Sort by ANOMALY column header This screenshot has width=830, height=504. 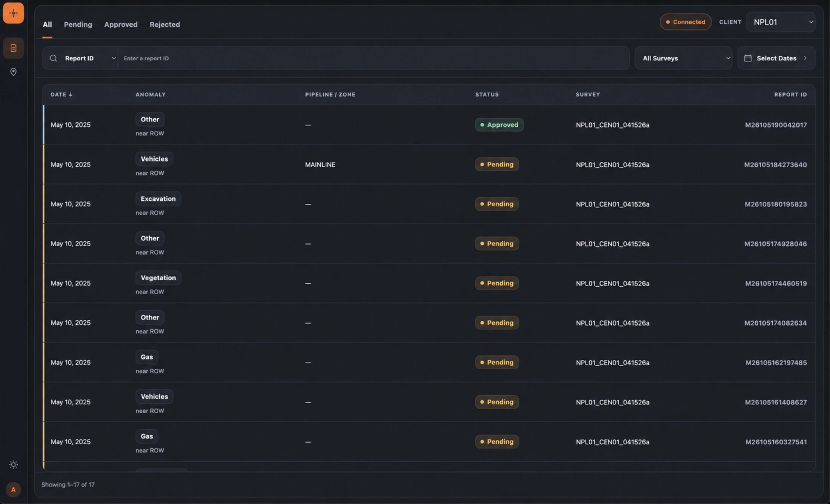(151, 94)
